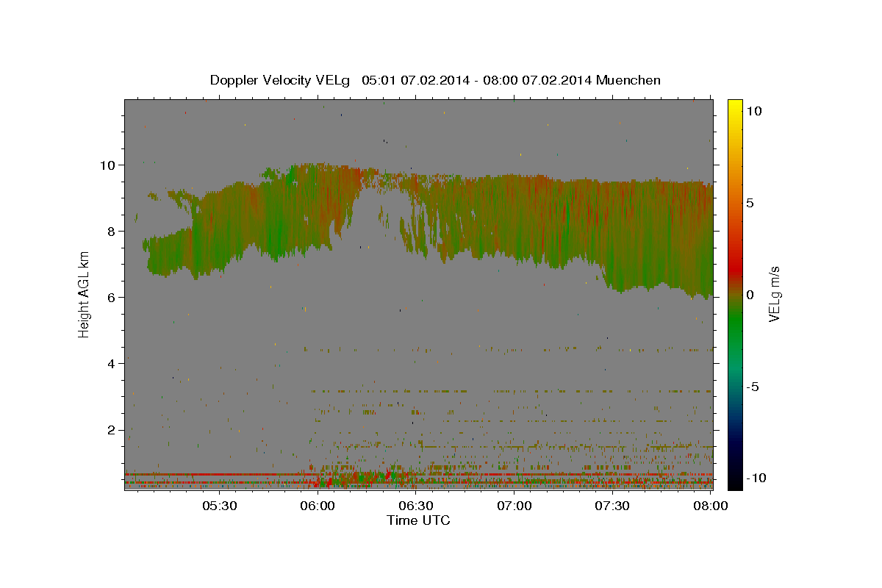This screenshot has width=882, height=588.
Task: Click the colorbar value -10
Action: [x=755, y=478]
